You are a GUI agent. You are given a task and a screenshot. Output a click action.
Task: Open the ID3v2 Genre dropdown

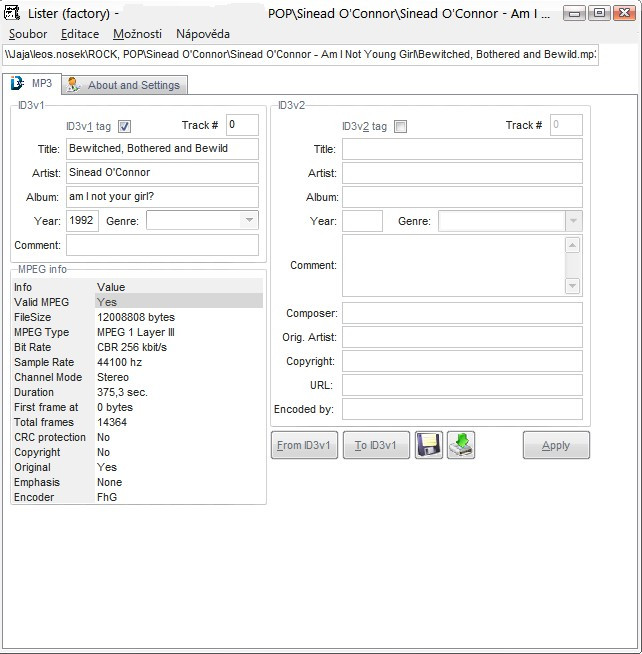(573, 221)
